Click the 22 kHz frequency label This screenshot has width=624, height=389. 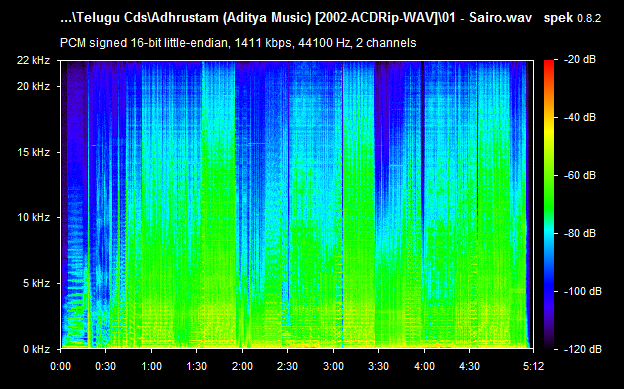[x=33, y=61]
